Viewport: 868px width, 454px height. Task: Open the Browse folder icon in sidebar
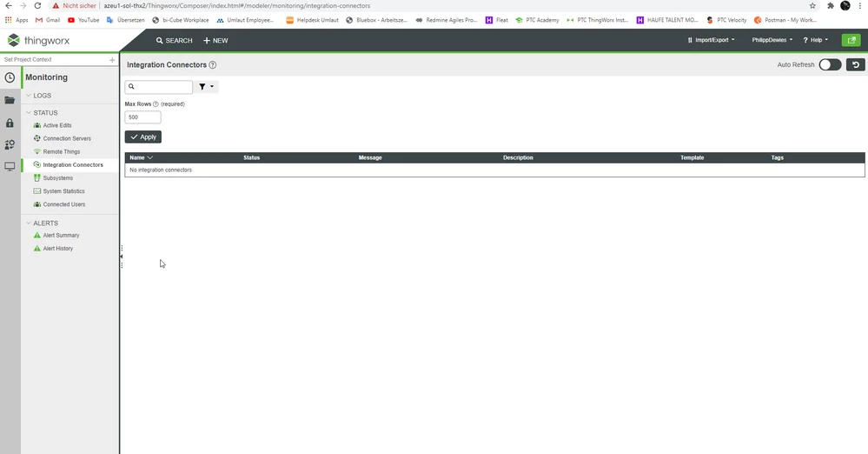[10, 100]
